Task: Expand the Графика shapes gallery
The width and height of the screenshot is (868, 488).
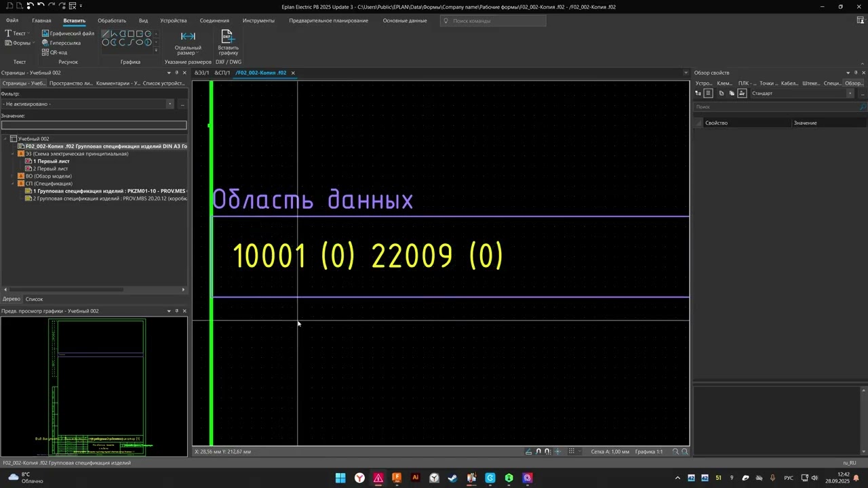Action: click(156, 50)
